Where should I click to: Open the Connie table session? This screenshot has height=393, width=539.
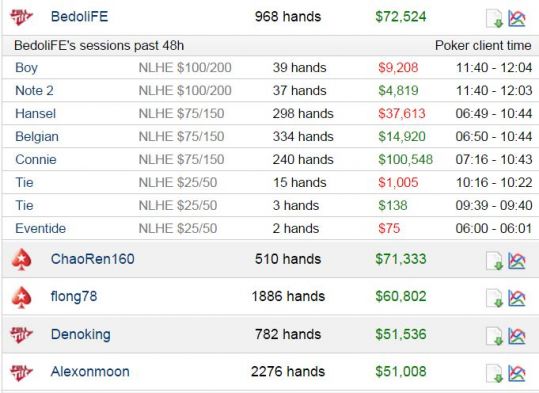pos(270,160)
